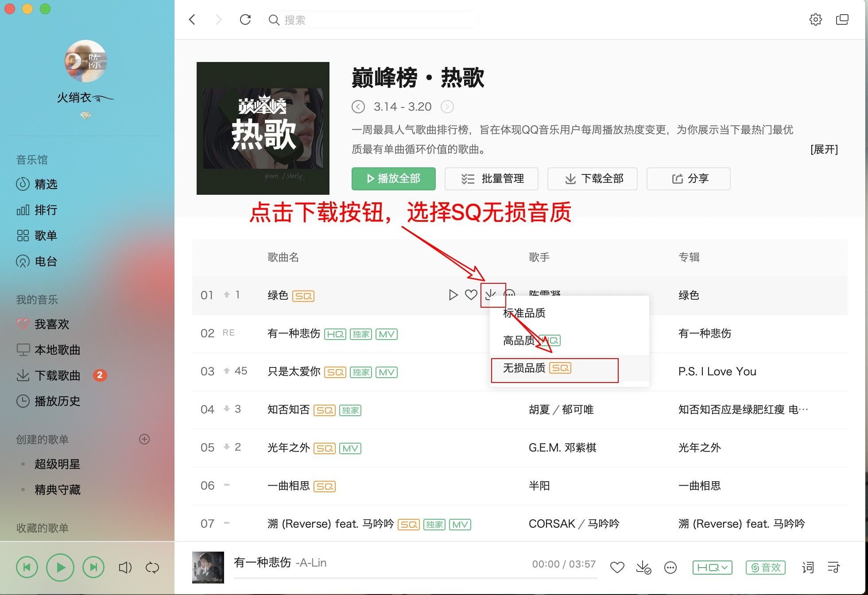Open album P.S. I Love You

tap(717, 371)
